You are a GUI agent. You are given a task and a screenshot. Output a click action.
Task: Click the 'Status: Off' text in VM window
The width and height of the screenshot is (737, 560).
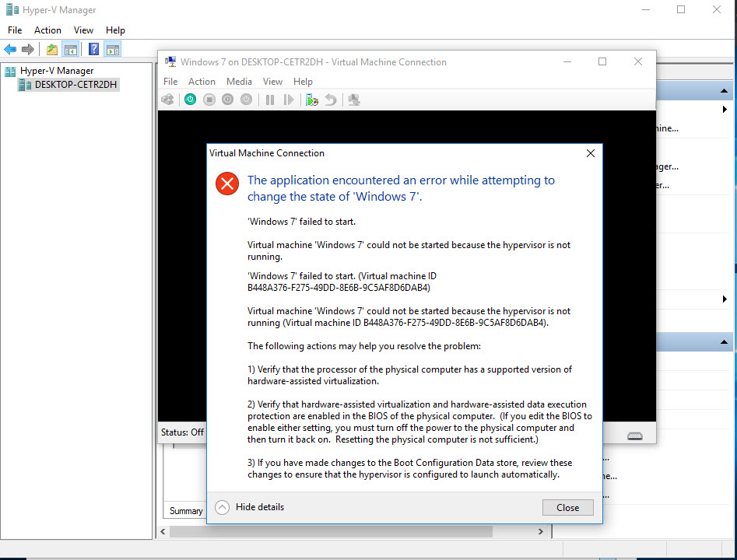[182, 432]
